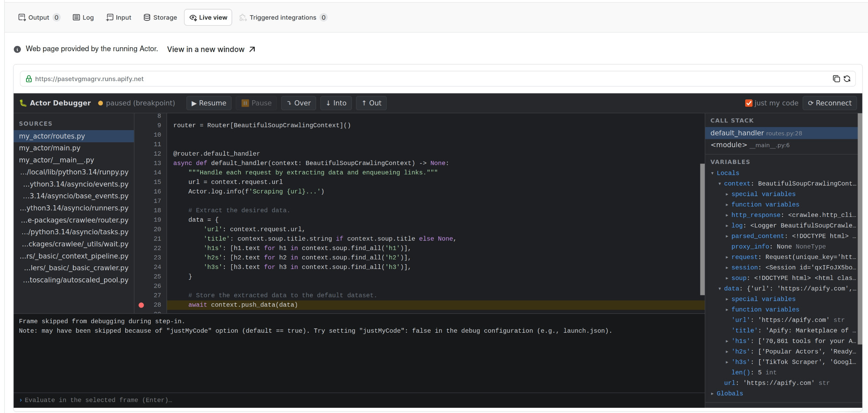This screenshot has width=868, height=413.
Task: Open 'View in a new window' link
Action: coord(211,49)
